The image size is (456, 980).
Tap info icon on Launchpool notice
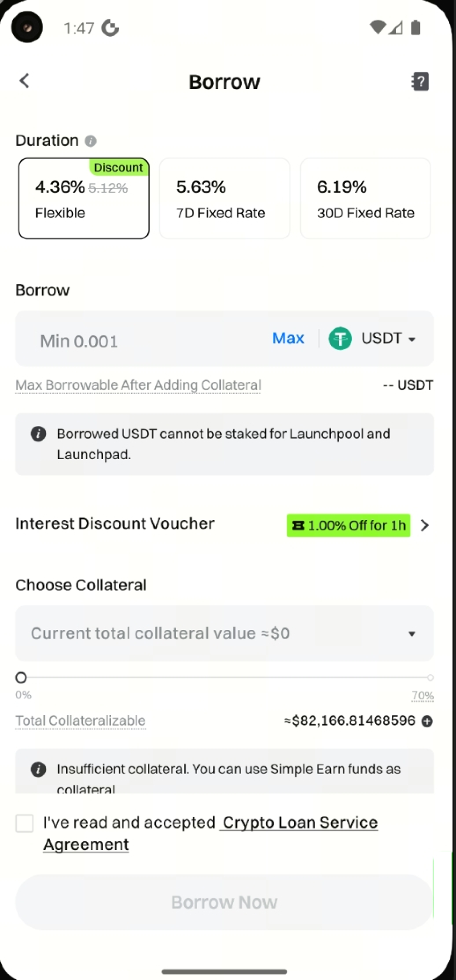pyautogui.click(x=38, y=434)
